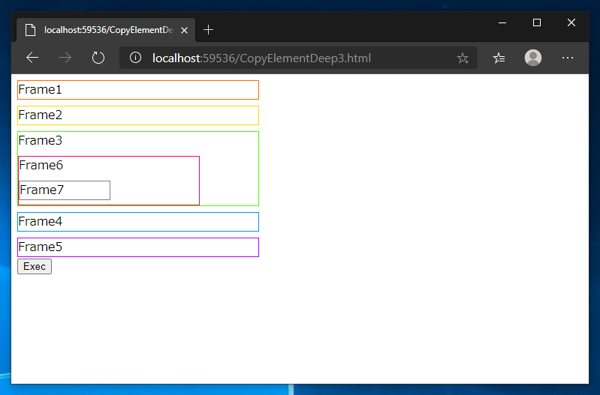Open the favorites list icon

coord(499,58)
